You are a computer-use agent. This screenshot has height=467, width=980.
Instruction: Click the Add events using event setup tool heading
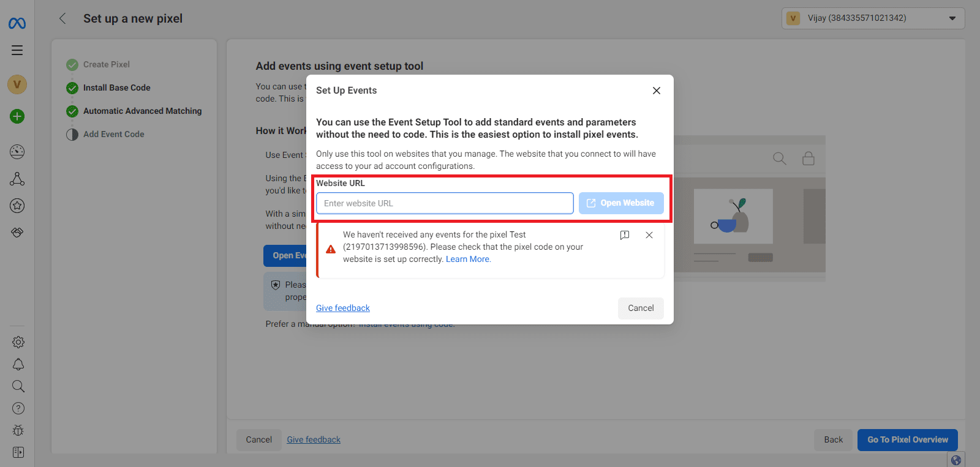(339, 66)
